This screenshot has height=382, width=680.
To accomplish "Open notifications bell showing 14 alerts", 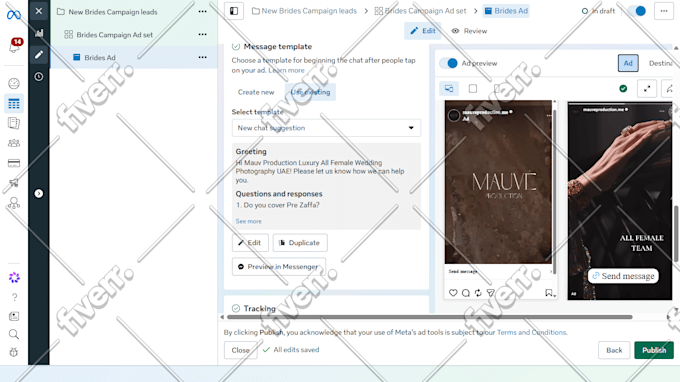I will [x=14, y=46].
